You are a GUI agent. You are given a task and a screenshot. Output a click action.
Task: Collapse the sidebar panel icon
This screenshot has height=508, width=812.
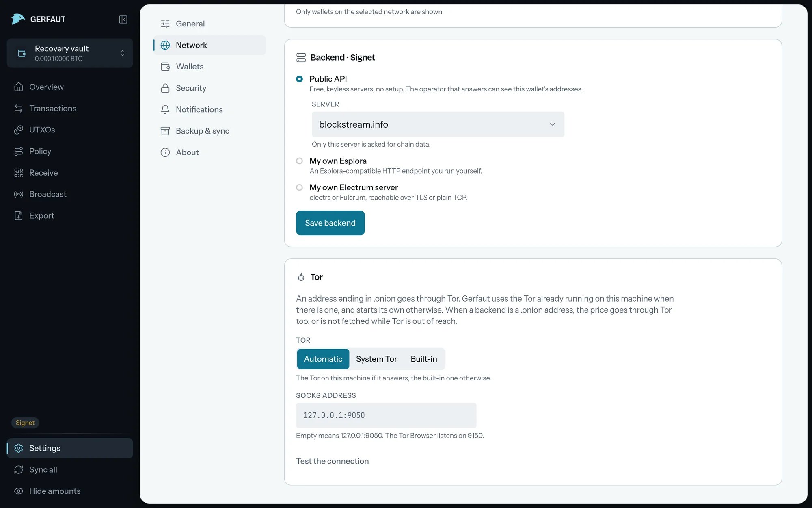pos(123,20)
